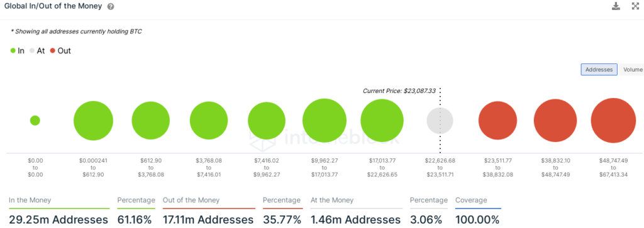Click the 3.06% percentage value
The width and height of the screenshot is (644, 228).
pos(426,219)
